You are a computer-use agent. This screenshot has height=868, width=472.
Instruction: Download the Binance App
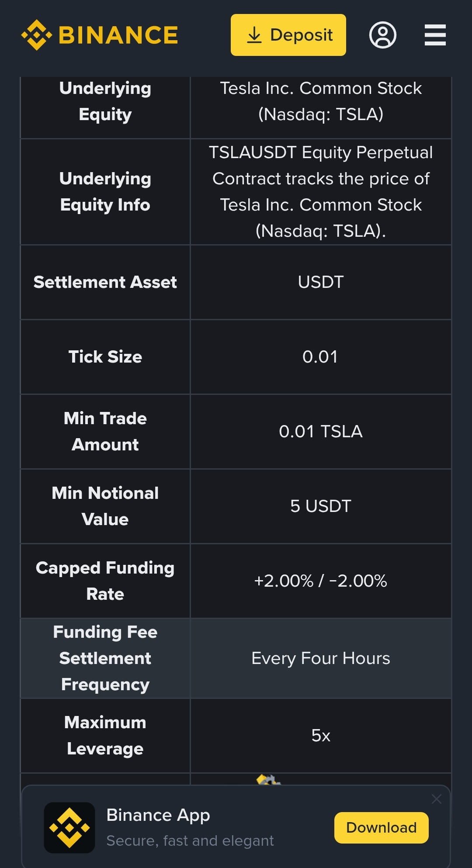pyautogui.click(x=381, y=827)
